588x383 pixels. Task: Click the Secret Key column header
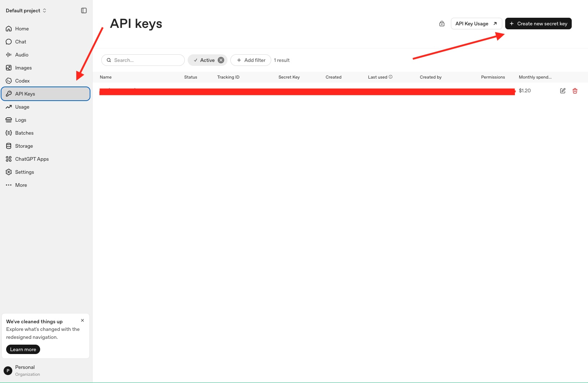tap(289, 77)
